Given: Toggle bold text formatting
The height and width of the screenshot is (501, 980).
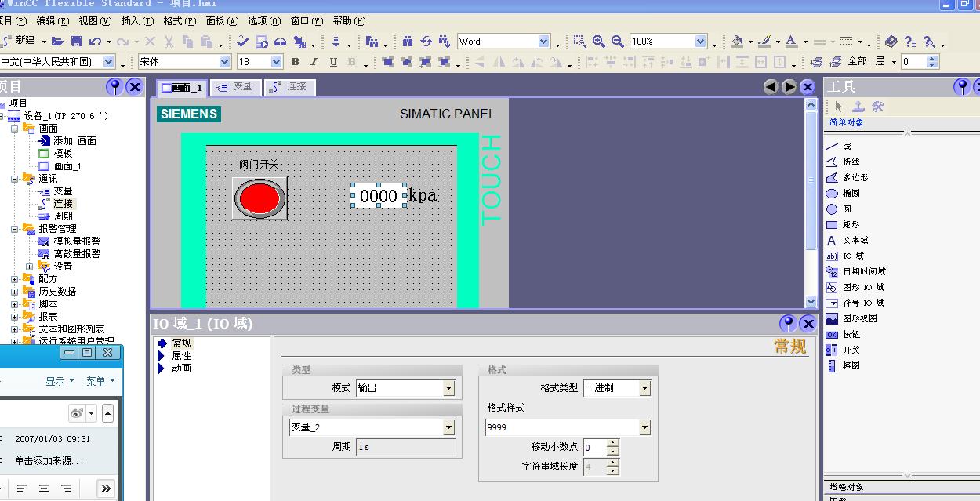Looking at the screenshot, I should [295, 61].
